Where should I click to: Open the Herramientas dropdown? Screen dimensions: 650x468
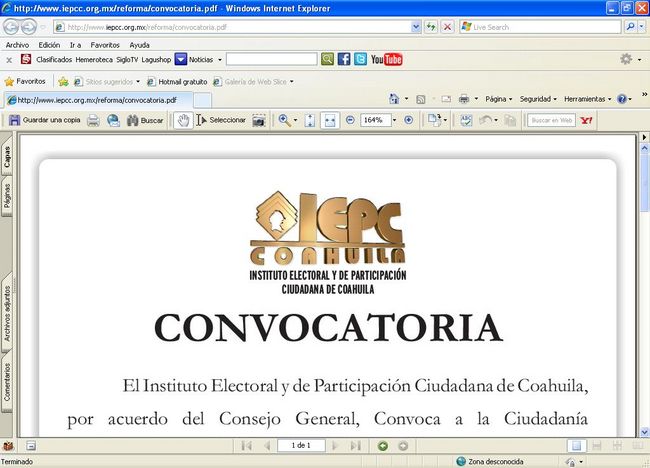tap(588, 100)
